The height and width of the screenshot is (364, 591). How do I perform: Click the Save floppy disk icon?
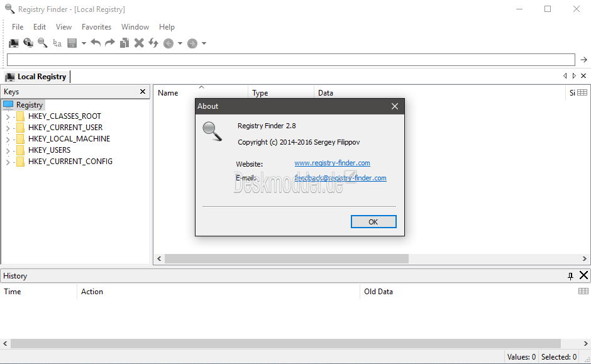pyautogui.click(x=72, y=43)
